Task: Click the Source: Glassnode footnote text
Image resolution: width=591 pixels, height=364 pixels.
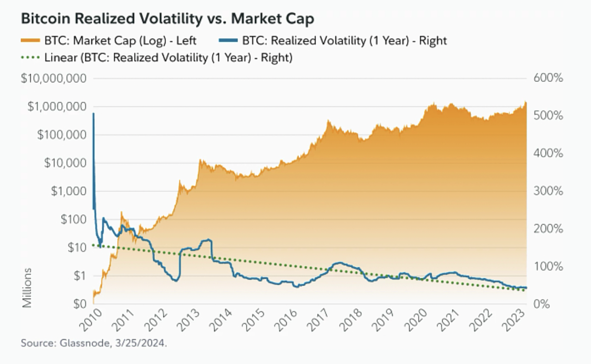Action: click(x=94, y=343)
